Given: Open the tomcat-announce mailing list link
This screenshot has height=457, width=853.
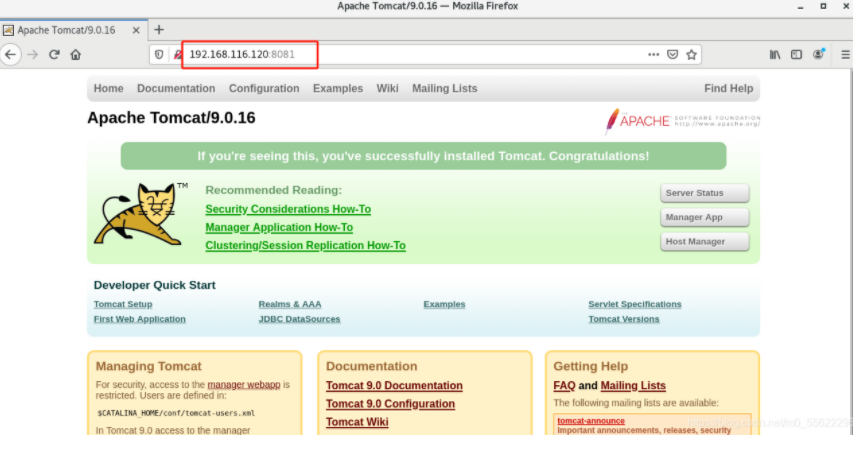Looking at the screenshot, I should pos(591,421).
